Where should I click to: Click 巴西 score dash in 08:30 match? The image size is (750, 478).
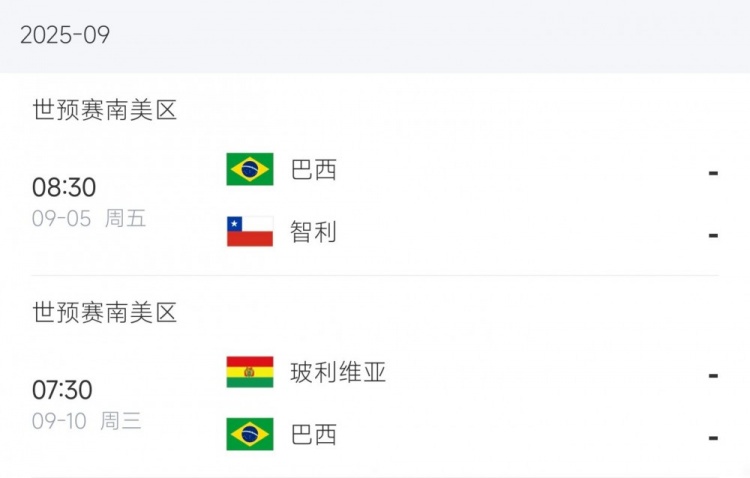click(x=713, y=172)
